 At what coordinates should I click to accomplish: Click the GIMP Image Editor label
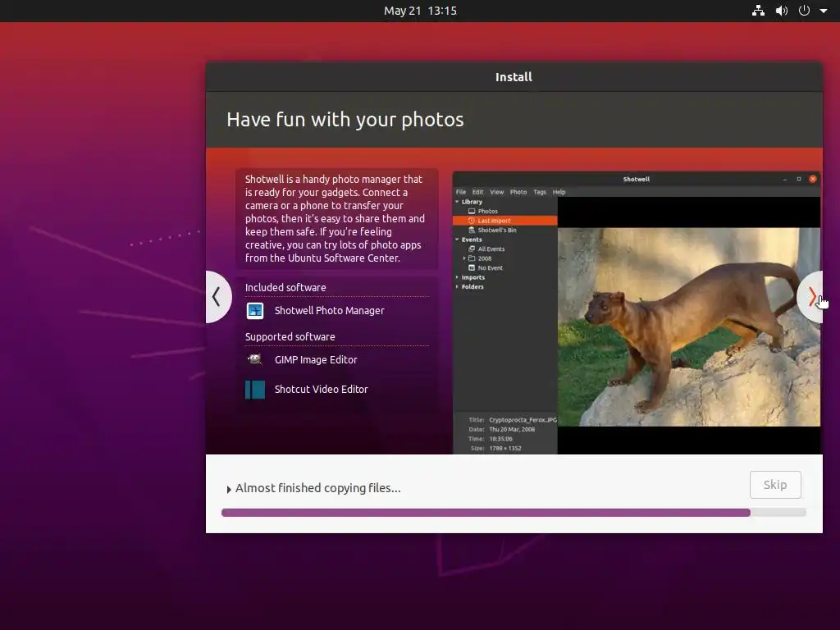(316, 359)
